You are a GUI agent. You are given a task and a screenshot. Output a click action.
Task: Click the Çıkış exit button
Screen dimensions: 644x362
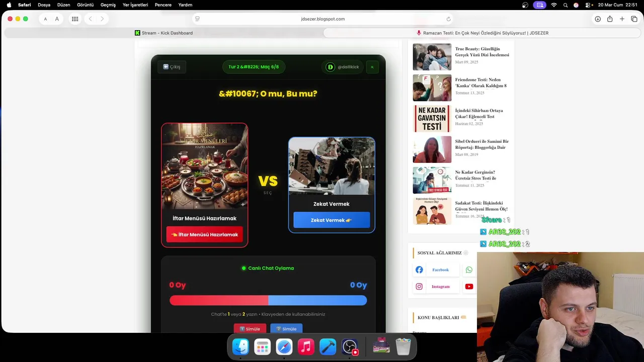pyautogui.click(x=172, y=67)
